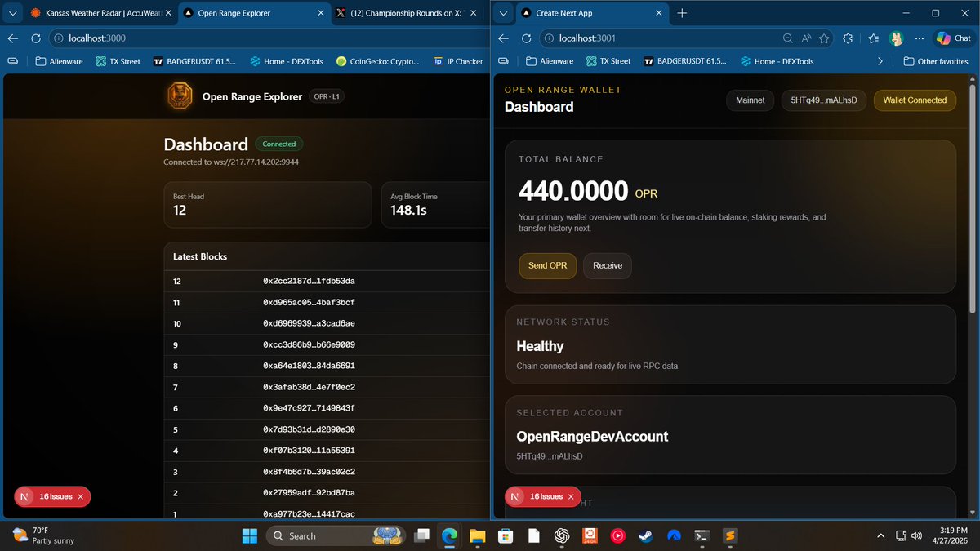Open YouTube Music on the taskbar
This screenshot has width=980, height=551.
pyautogui.click(x=617, y=535)
